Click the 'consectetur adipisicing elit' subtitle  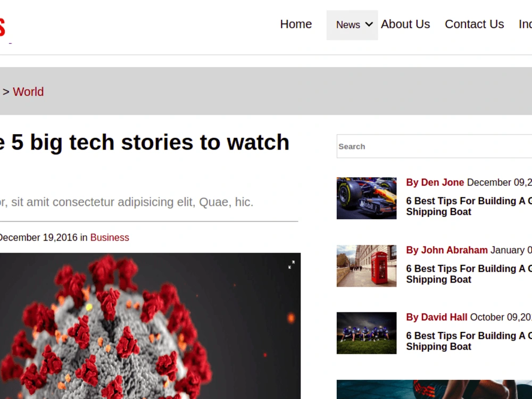[127, 202]
